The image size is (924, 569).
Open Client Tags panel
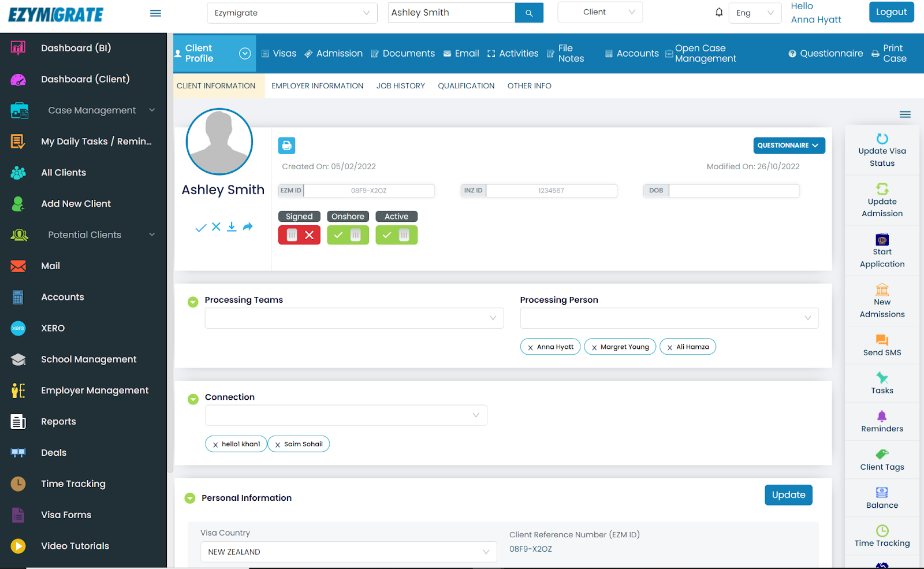(881, 459)
